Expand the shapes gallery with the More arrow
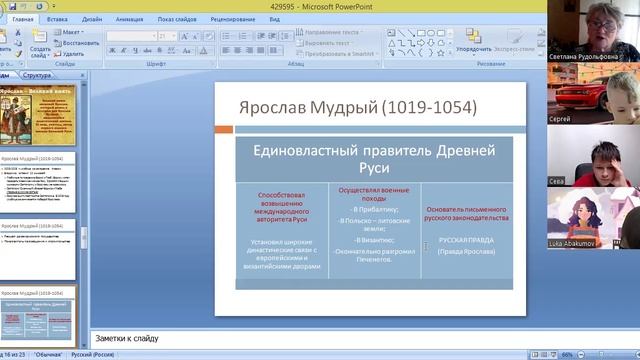This screenshot has height=360, width=640. [x=450, y=53]
